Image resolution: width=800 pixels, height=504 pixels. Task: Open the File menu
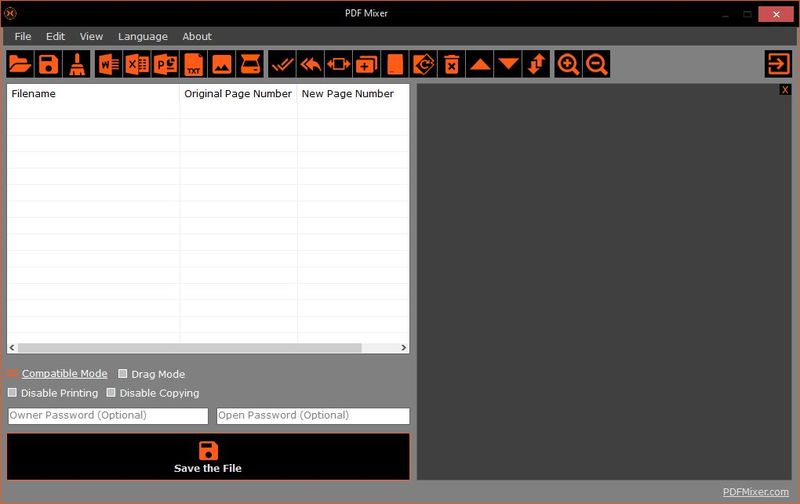pos(23,36)
